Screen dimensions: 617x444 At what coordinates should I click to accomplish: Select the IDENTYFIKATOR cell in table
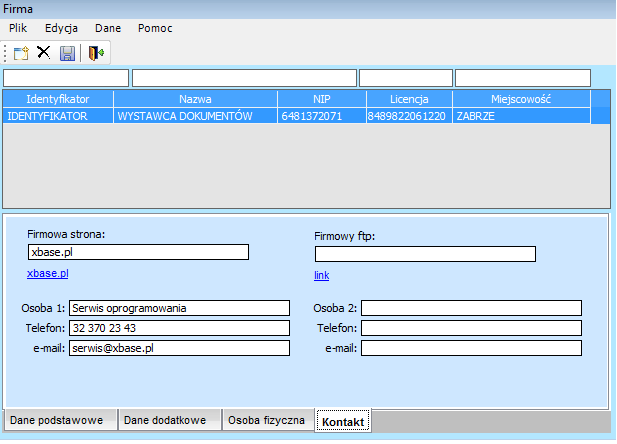[58, 116]
